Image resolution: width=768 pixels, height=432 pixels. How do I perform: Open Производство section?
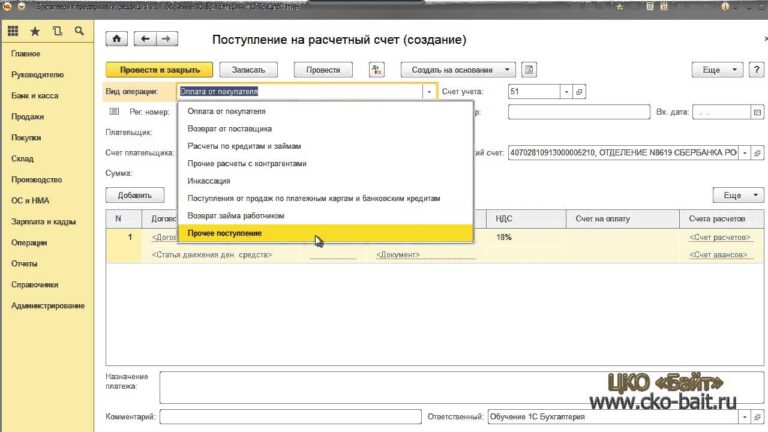36,180
